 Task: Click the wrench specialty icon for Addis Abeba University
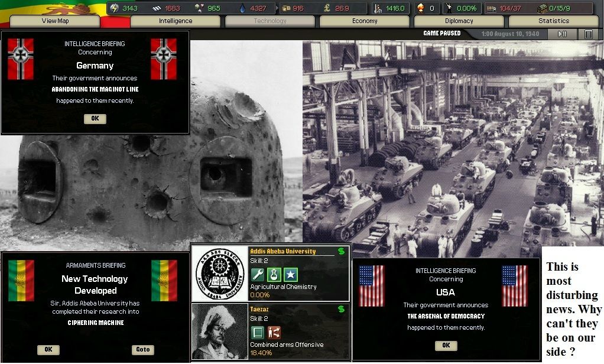pyautogui.click(x=257, y=274)
